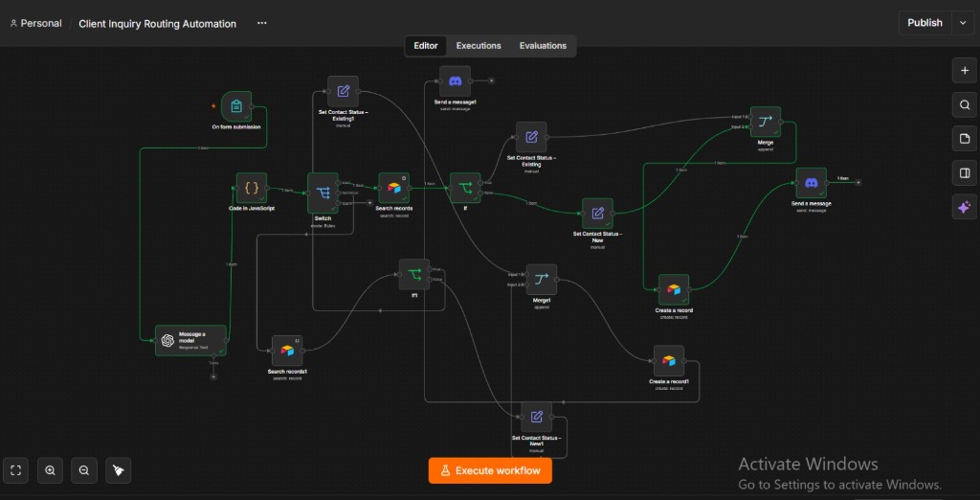Open the Search records Airtable node
The height and width of the screenshot is (500, 980).
[x=393, y=188]
